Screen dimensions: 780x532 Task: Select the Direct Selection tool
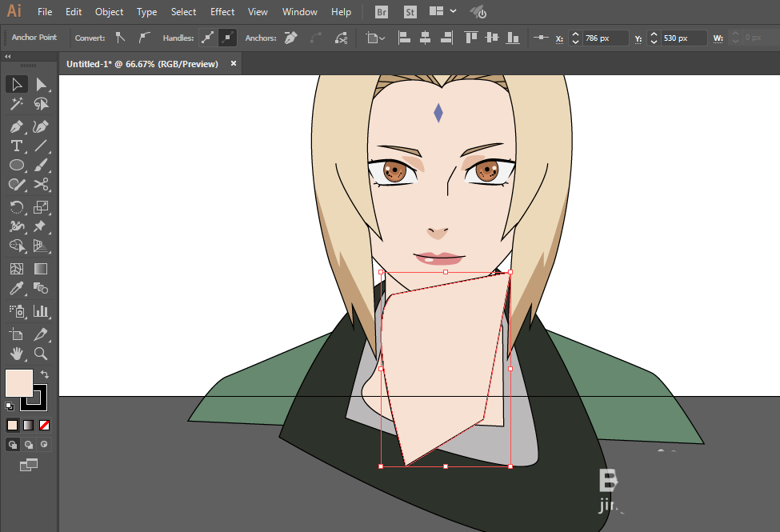tap(41, 84)
